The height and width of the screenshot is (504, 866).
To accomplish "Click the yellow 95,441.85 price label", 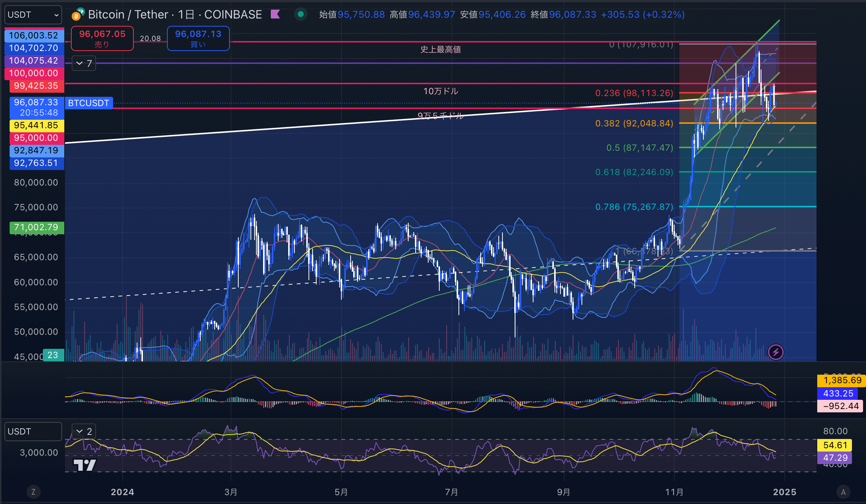I will tap(36, 125).
